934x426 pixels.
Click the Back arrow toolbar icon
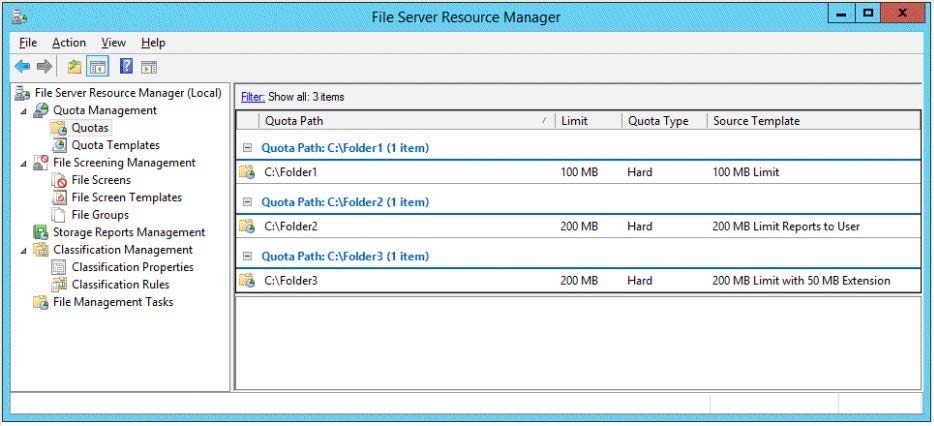click(22, 67)
